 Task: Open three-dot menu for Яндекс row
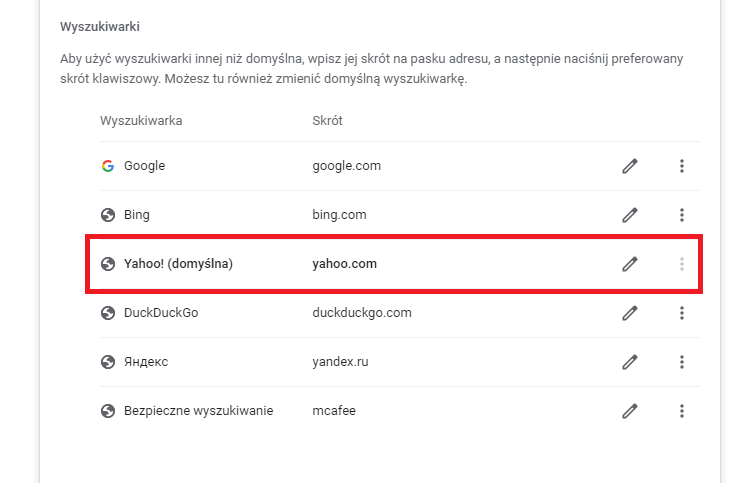point(681,362)
